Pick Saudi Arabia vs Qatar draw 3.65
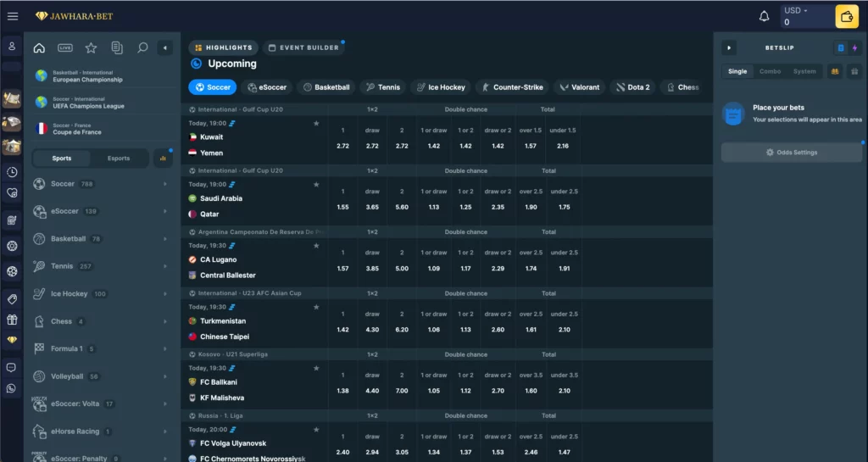Viewport: 868px width, 462px height. point(372,208)
